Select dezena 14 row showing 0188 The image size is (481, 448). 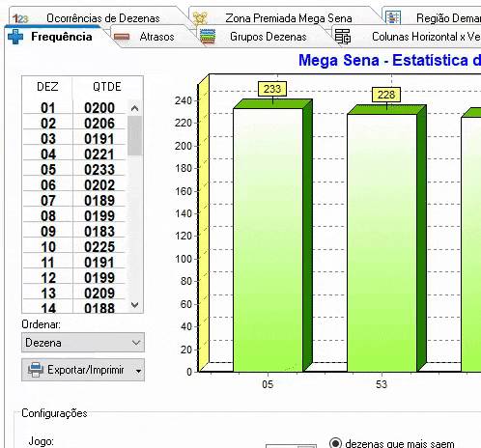click(74, 308)
